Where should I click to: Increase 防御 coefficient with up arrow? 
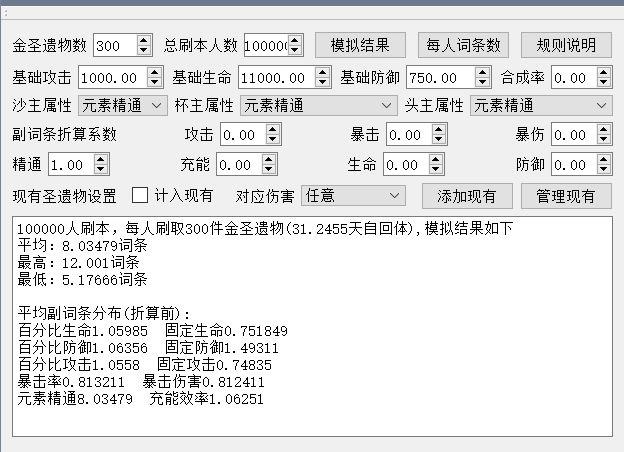603,159
